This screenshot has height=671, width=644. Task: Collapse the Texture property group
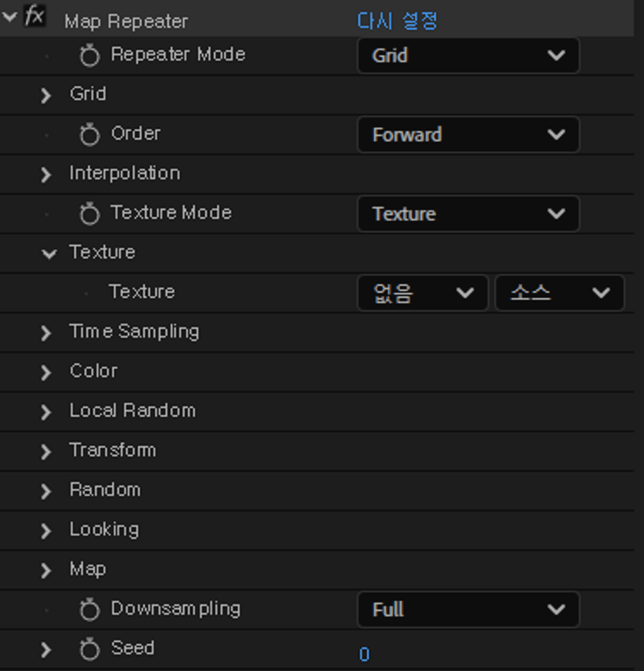[49, 254]
